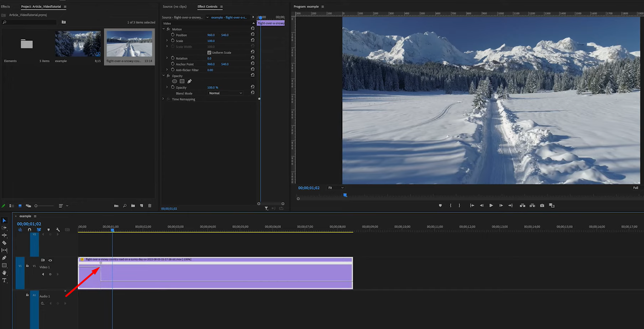The width and height of the screenshot is (644, 329).
Task: Click the magnifying glass Find icon in Project panel
Action: click(125, 206)
